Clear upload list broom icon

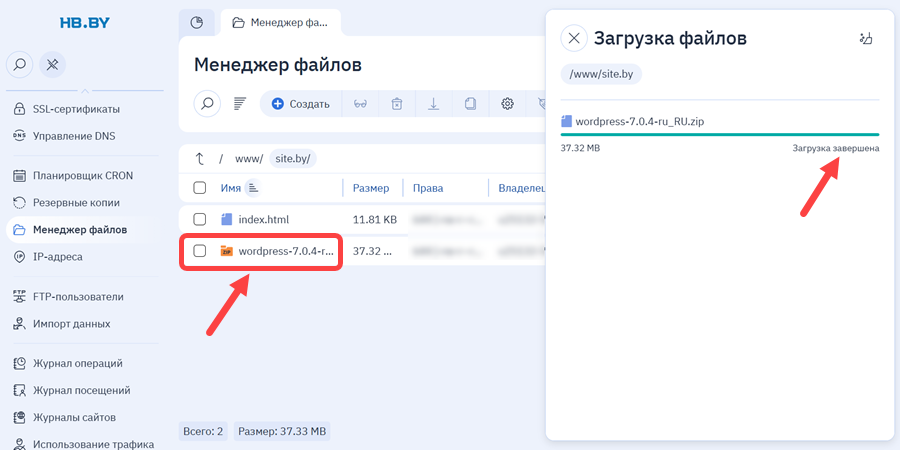[866, 38]
